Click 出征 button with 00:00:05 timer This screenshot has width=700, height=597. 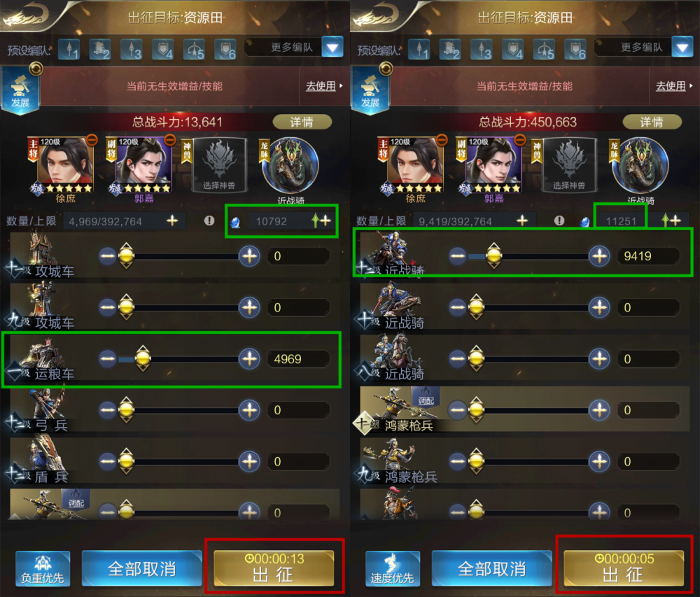[624, 568]
